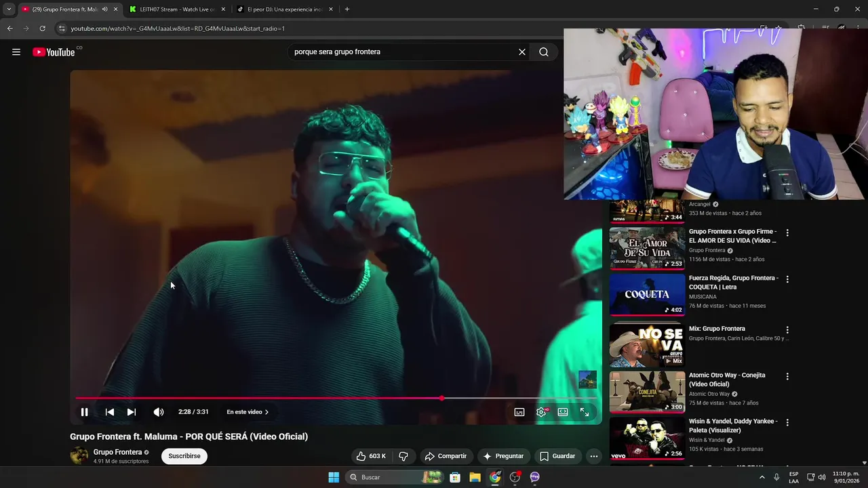The height and width of the screenshot is (488, 868).
Task: Close the 'El peor DJ' tab
Action: (331, 9)
